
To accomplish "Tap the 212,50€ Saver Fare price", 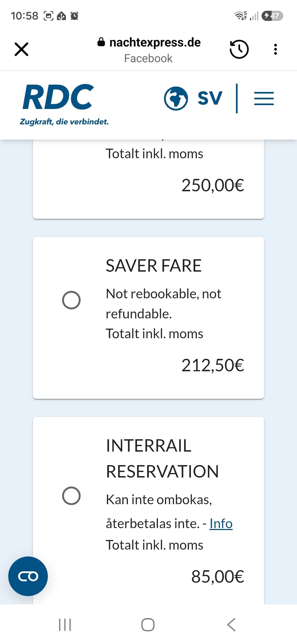I will pyautogui.click(x=213, y=365).
